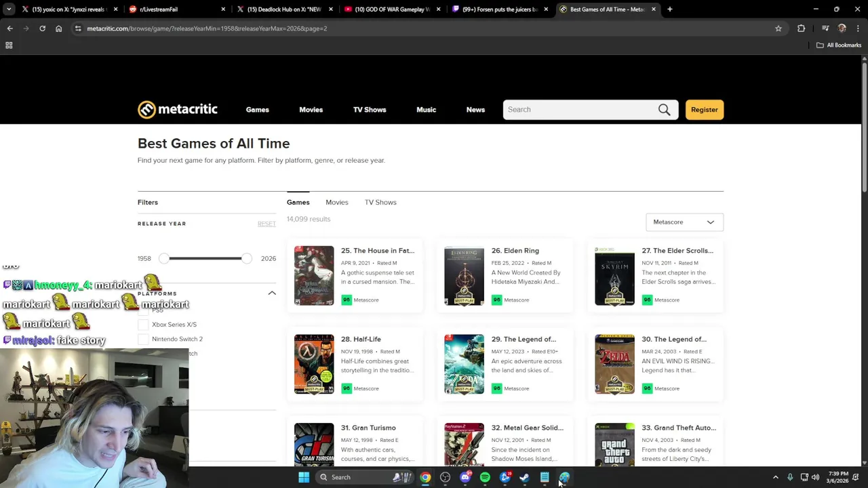Open The House in Fata title link
The image size is (868, 488).
coord(378,251)
